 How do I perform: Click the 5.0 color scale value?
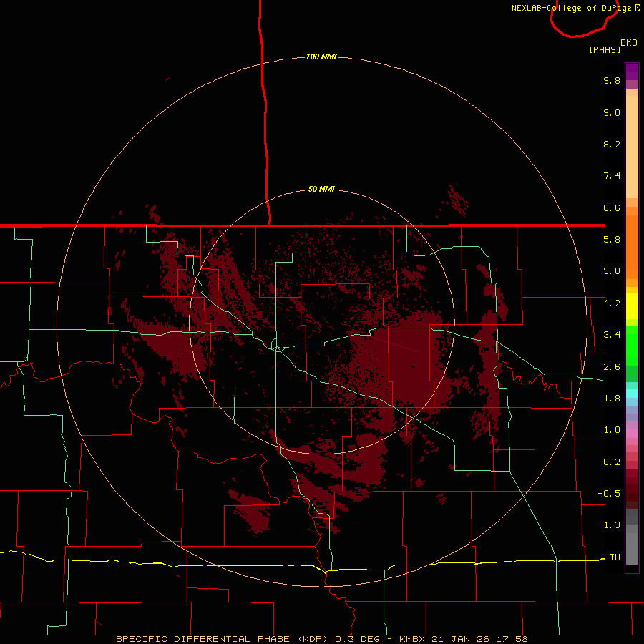(x=612, y=271)
